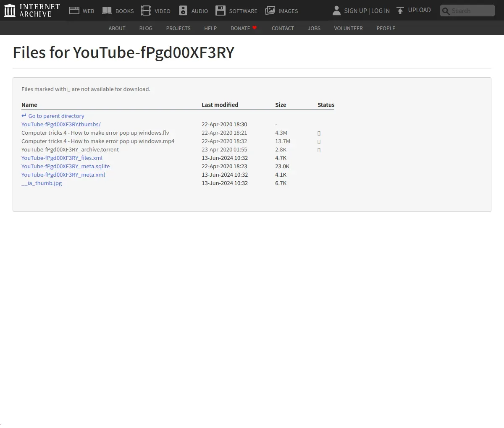504x428 pixels.
Task: Open the SOFTWARE section
Action: point(243,11)
